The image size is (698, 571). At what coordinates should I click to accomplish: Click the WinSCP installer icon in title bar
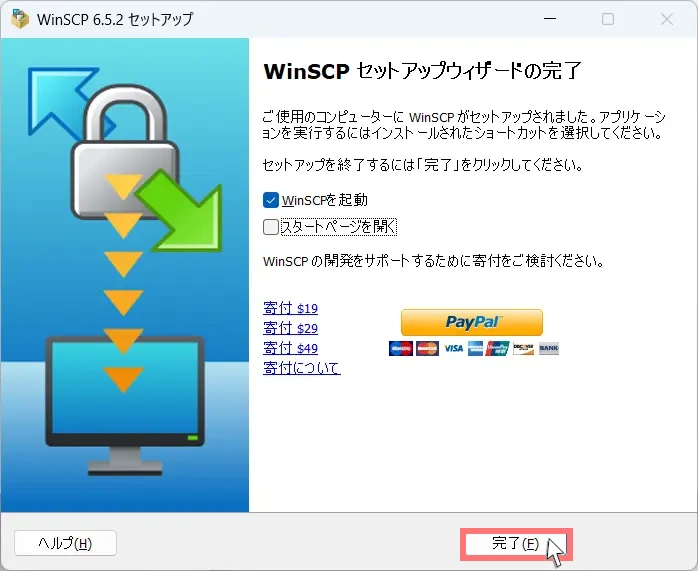pos(20,19)
